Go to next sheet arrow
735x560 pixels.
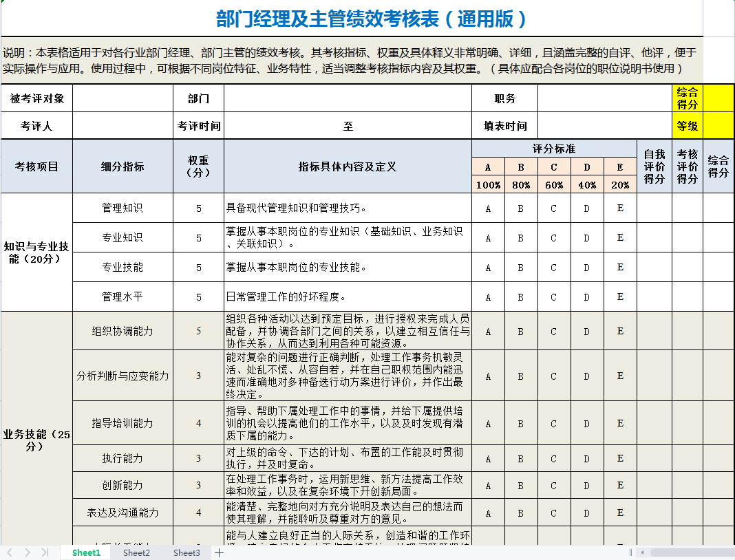[28, 552]
